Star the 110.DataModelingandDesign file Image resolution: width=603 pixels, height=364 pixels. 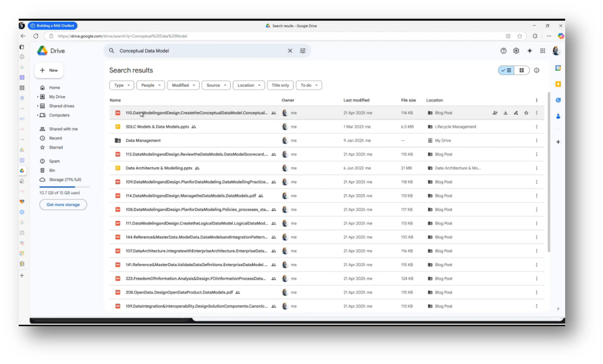[x=526, y=113]
